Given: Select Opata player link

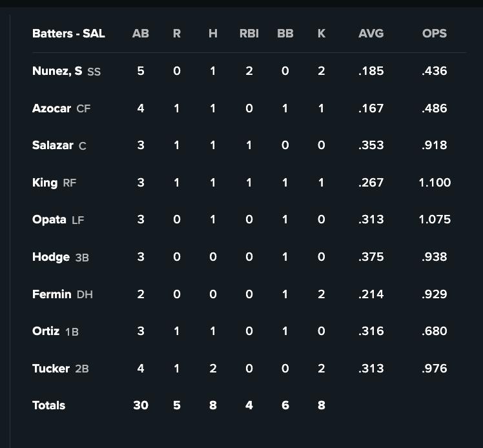Looking at the screenshot, I should [x=49, y=219].
